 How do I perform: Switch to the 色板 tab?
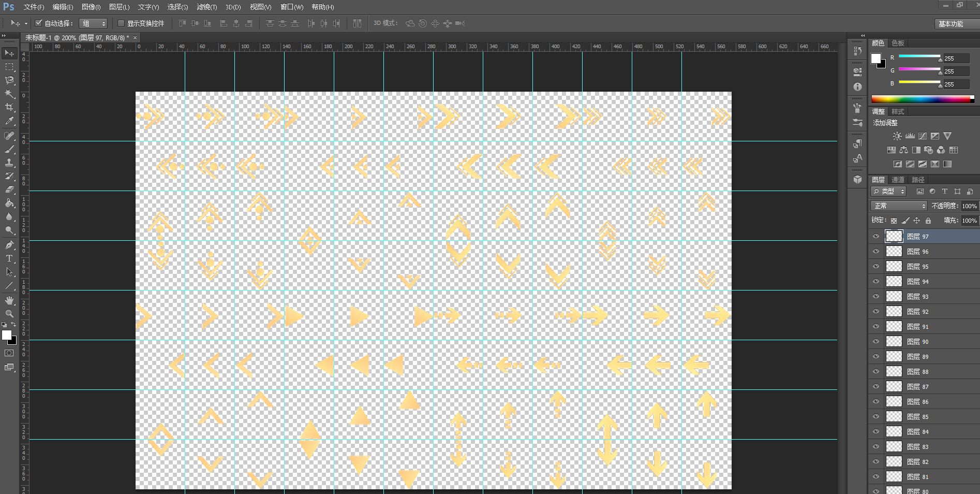[898, 43]
